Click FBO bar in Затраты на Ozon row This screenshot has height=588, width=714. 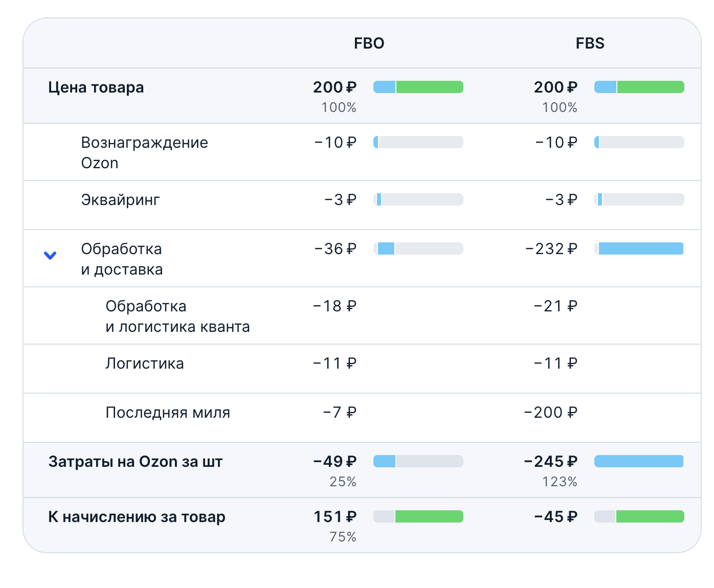(418, 461)
